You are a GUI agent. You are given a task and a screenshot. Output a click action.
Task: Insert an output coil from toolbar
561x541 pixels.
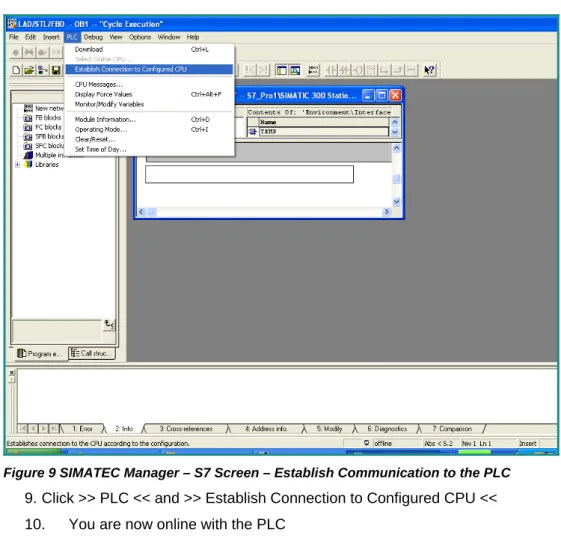click(358, 70)
